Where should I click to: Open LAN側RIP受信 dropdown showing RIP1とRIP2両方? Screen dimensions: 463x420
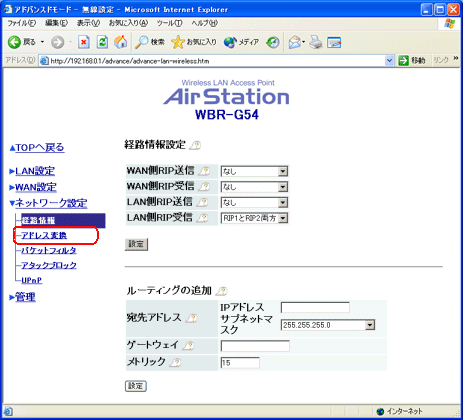(254, 218)
